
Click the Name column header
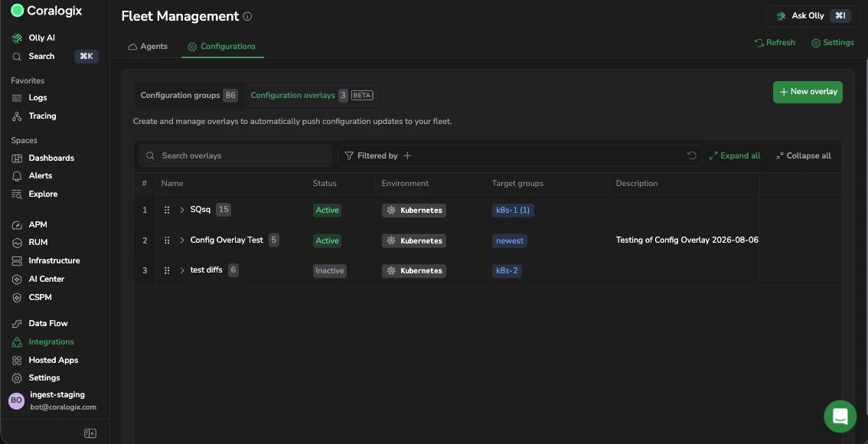[x=172, y=183]
